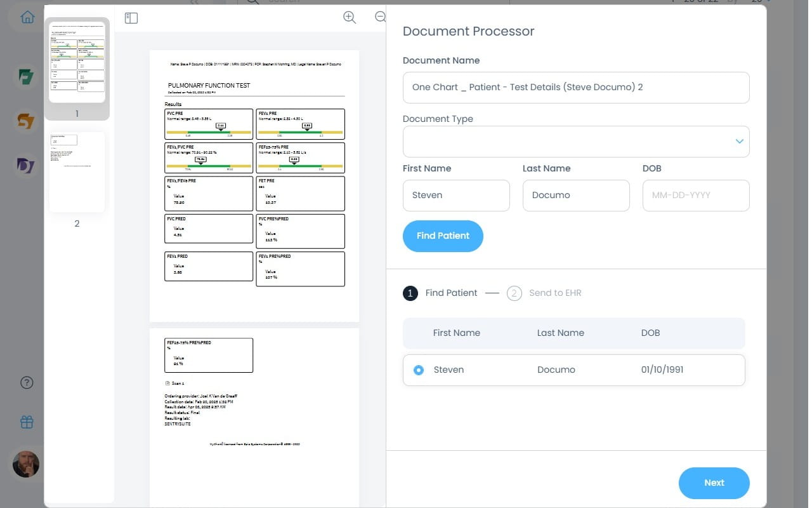Open the user profile avatar
This screenshot has height=508, width=812.
point(26,464)
